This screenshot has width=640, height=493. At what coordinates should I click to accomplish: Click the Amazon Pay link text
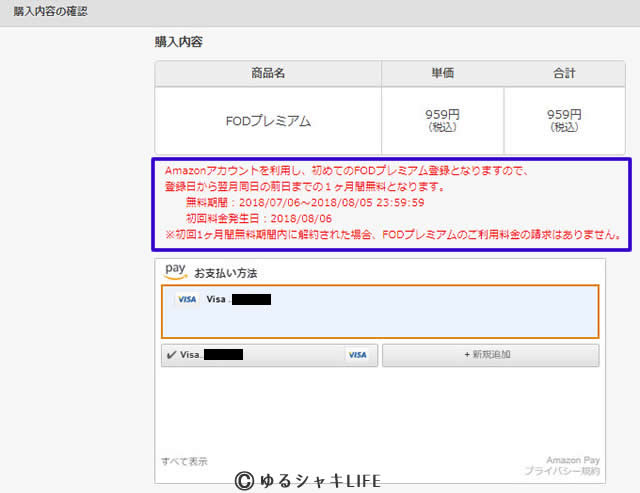coord(573,460)
